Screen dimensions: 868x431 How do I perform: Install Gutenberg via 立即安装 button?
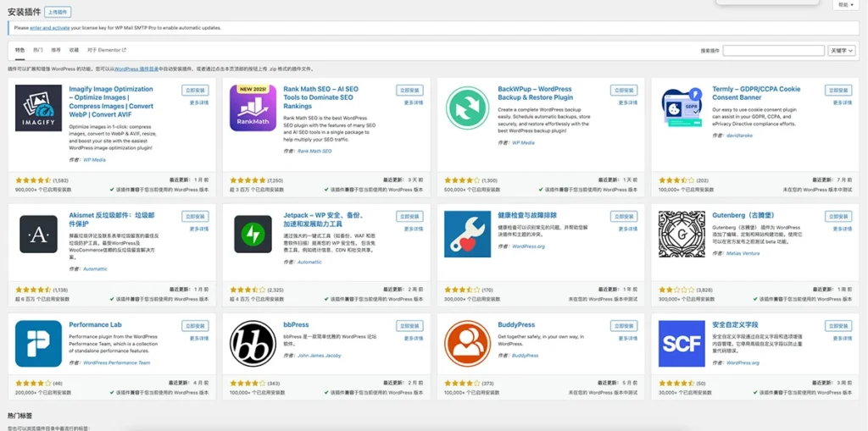(x=838, y=216)
